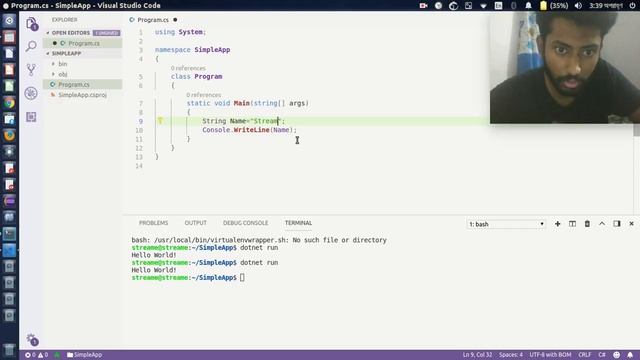Open Chrome from the Ubuntu dock

click(x=9, y=103)
